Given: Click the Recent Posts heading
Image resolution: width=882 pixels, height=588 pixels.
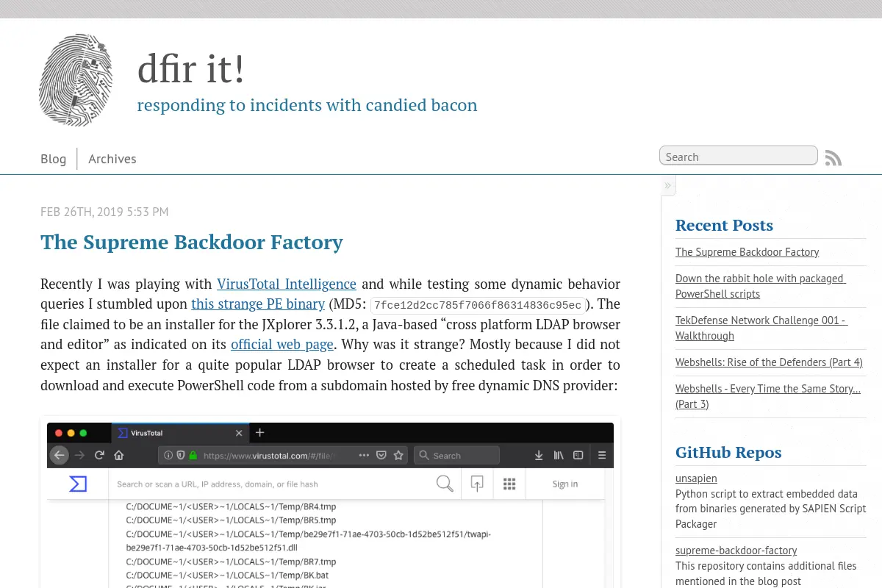Looking at the screenshot, I should click(x=724, y=225).
